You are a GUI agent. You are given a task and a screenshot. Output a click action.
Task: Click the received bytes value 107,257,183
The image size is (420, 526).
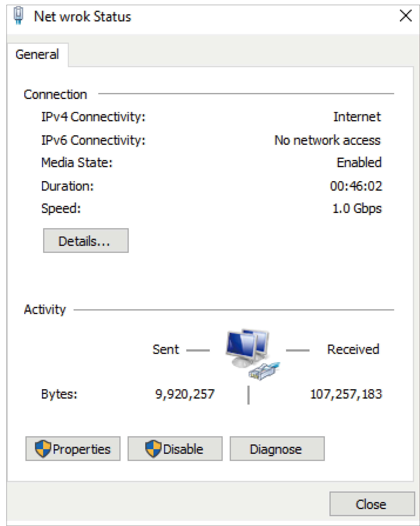coord(346,394)
